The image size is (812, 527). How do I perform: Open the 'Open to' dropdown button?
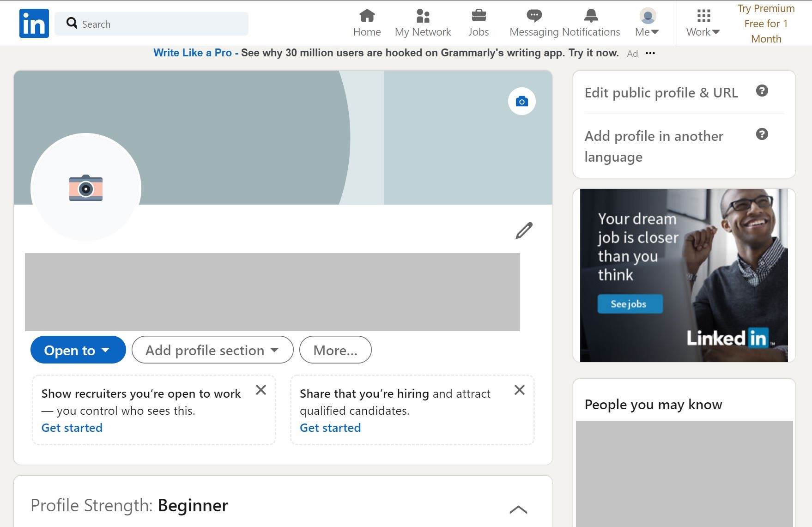pyautogui.click(x=78, y=350)
